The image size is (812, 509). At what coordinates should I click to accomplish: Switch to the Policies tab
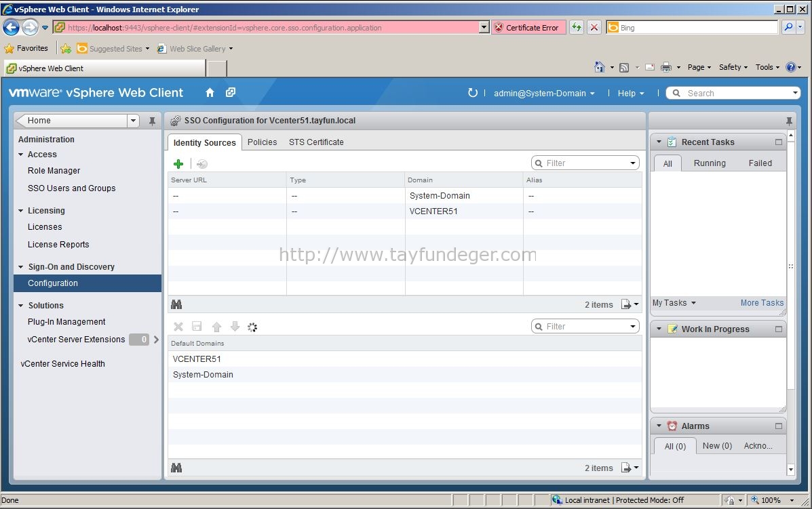tap(262, 142)
